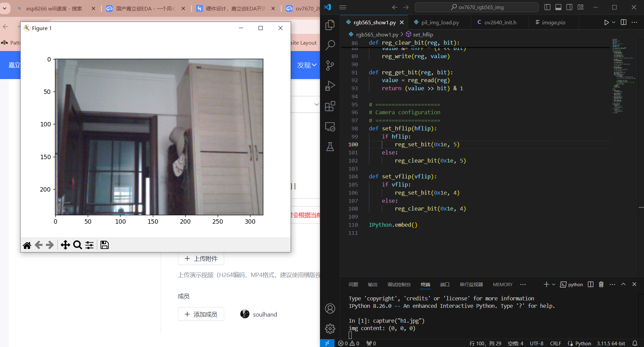Click the captured camera image in Figure 1
The height and width of the screenshot is (347, 644).
pyautogui.click(x=159, y=137)
